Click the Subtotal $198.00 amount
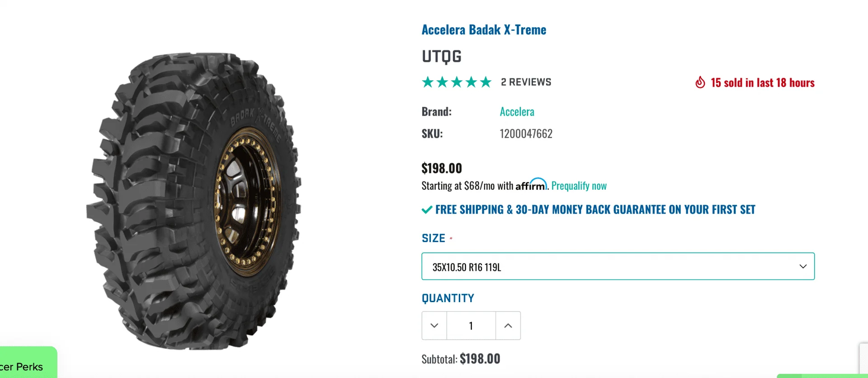This screenshot has height=378, width=868. (x=480, y=359)
